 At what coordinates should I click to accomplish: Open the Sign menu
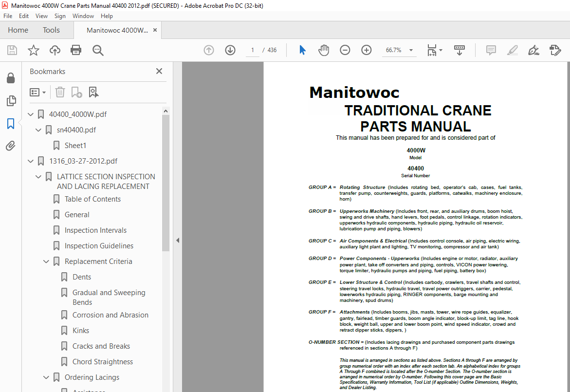point(60,16)
